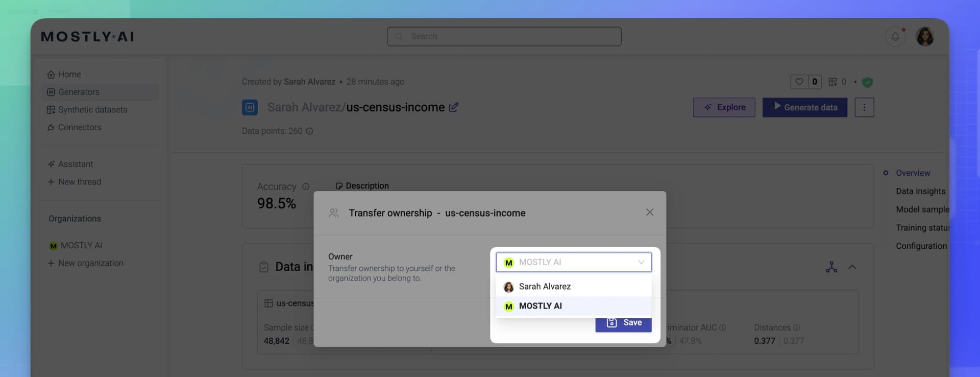Click Sample size value 48,842

coord(276,341)
